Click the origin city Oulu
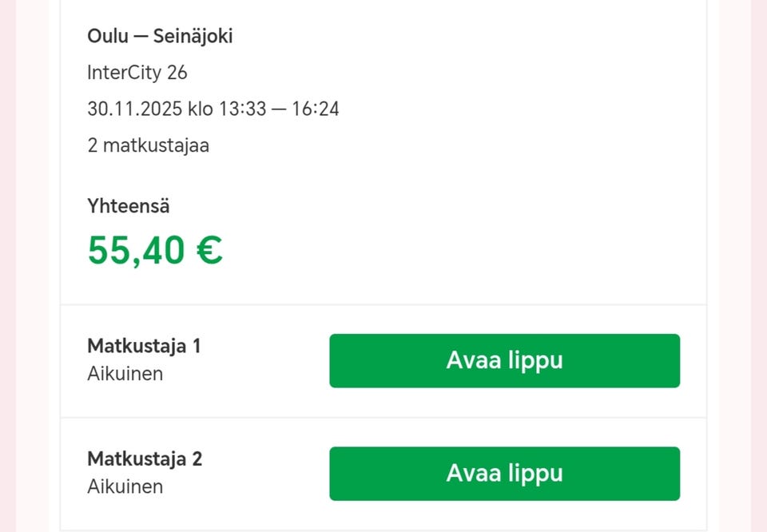This screenshot has width=767, height=532. pos(108,36)
